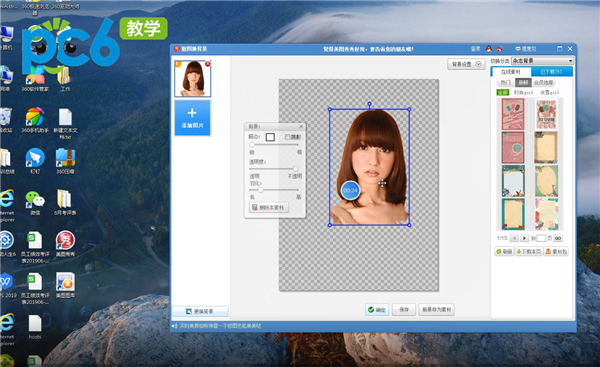Click the page number input box

pos(541,238)
